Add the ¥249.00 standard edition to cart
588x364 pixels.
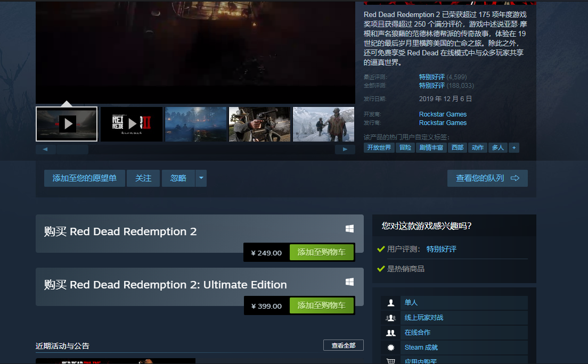click(x=321, y=253)
